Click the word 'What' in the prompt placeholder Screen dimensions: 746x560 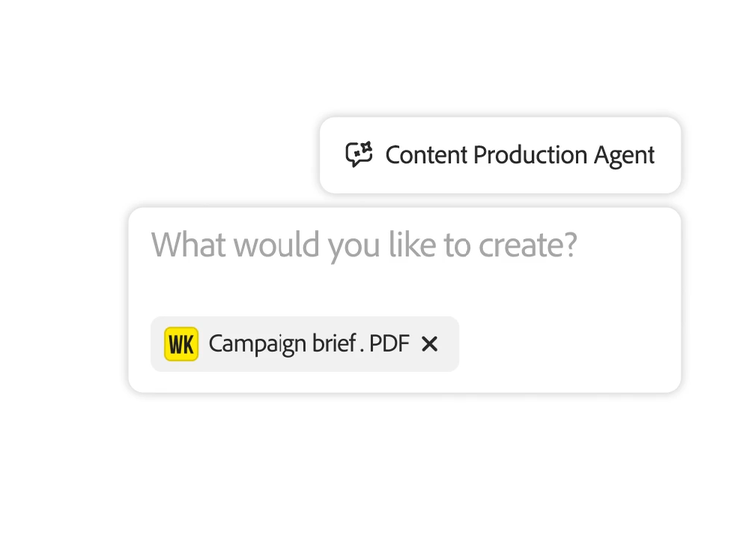pos(187,245)
